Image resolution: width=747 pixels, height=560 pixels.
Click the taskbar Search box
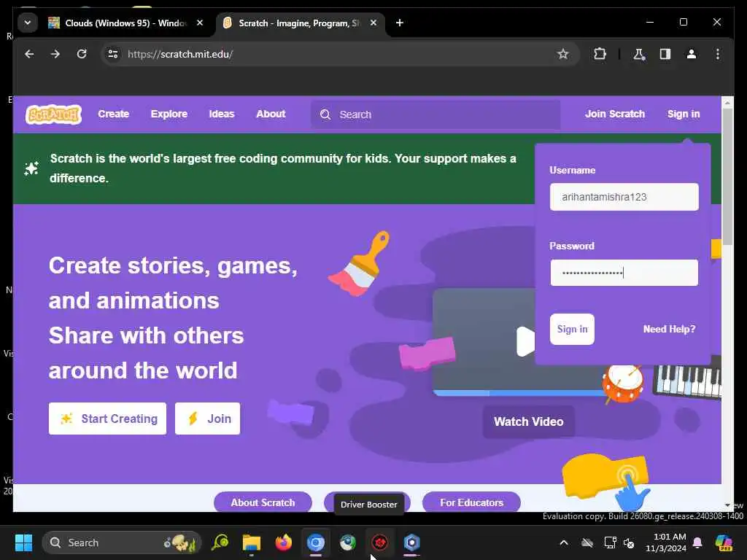point(122,542)
